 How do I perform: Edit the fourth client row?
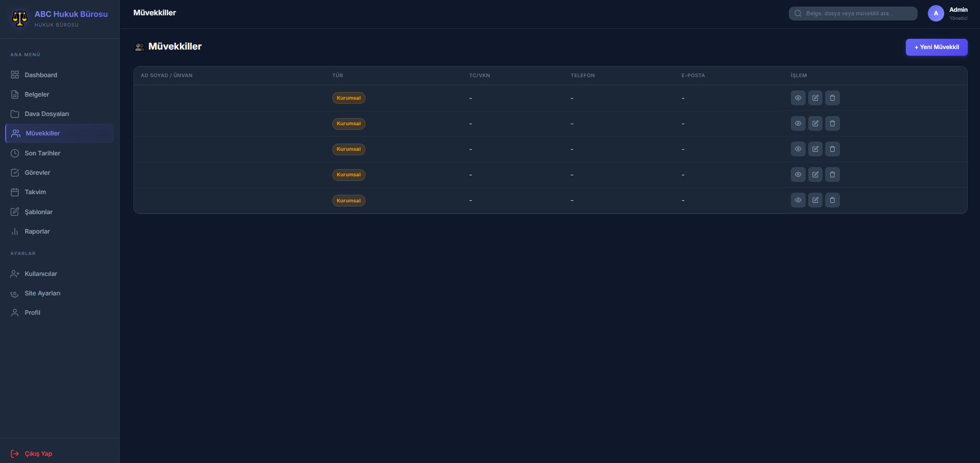pyautogui.click(x=815, y=174)
